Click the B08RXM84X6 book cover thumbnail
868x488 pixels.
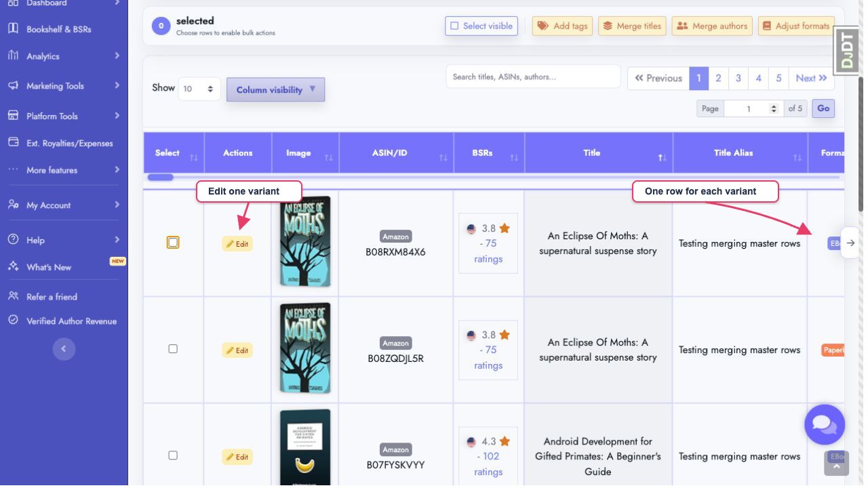(x=305, y=241)
